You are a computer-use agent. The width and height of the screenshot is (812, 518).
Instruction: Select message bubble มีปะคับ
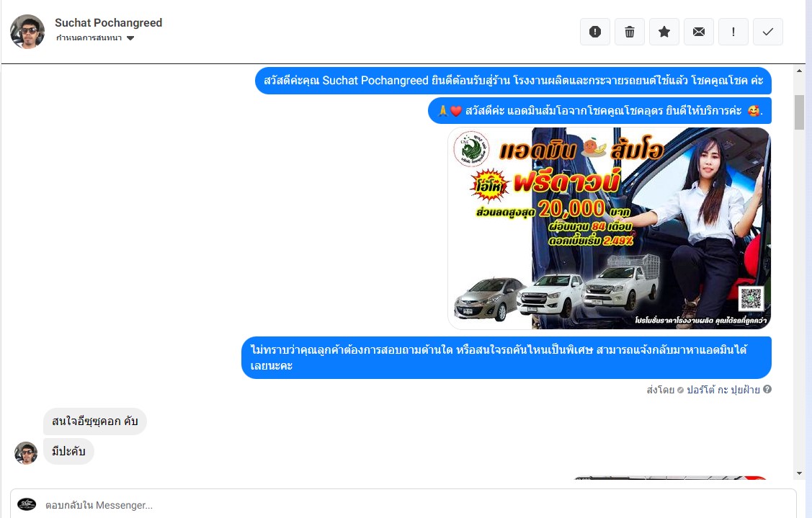click(68, 451)
